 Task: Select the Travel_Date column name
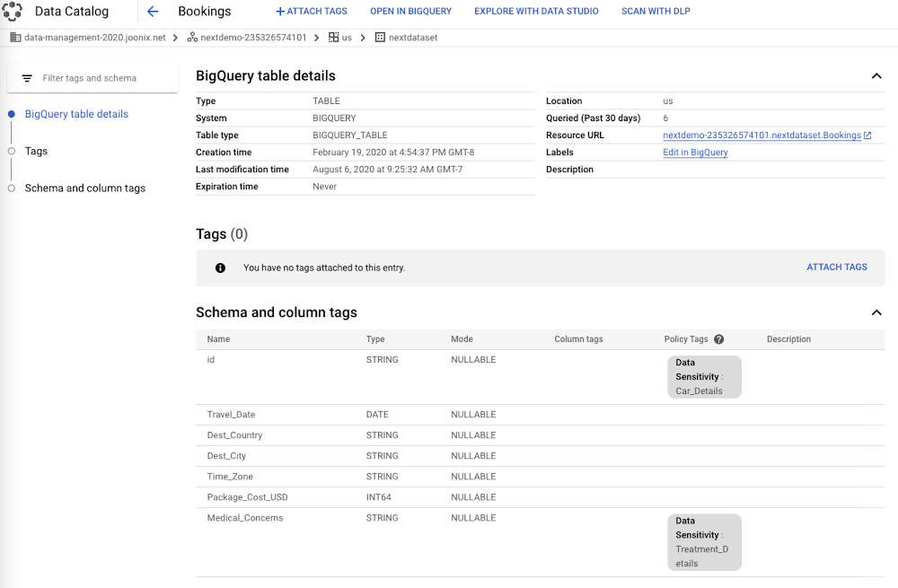(x=231, y=415)
